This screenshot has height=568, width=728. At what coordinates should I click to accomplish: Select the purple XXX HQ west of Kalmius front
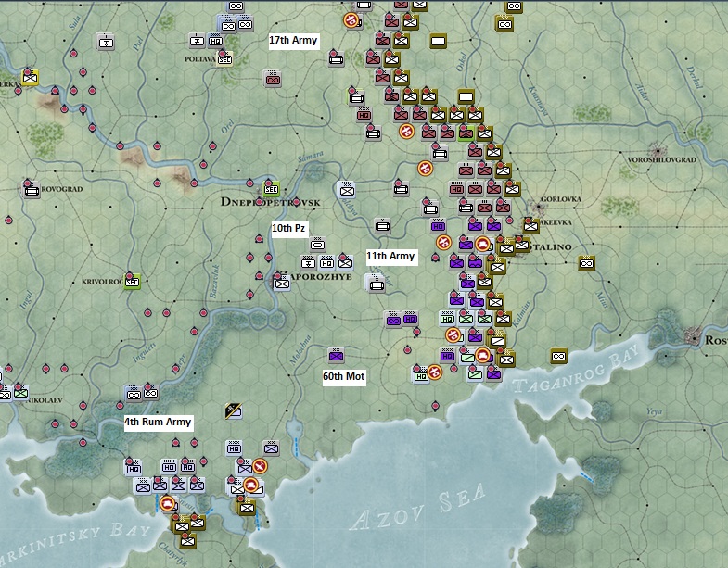pos(411,319)
